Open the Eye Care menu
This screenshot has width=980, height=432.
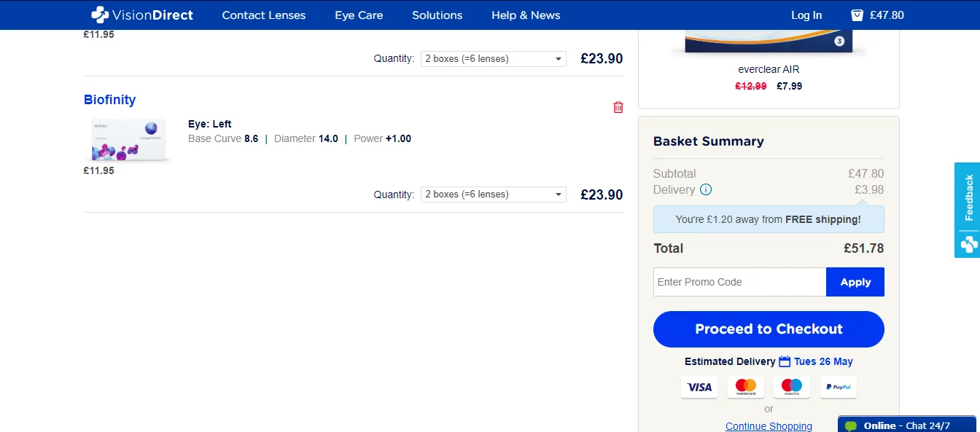[359, 15]
